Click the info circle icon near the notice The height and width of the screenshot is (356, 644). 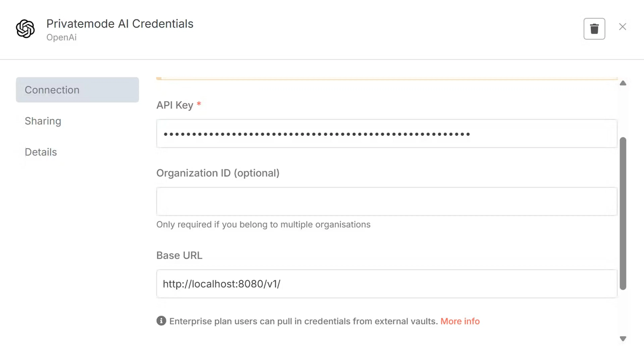click(x=161, y=321)
